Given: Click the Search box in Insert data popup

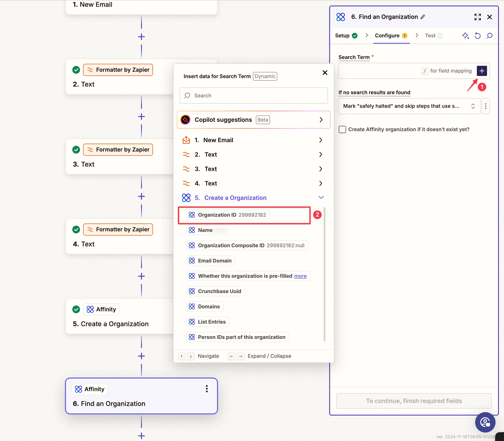Looking at the screenshot, I should pyautogui.click(x=253, y=96).
